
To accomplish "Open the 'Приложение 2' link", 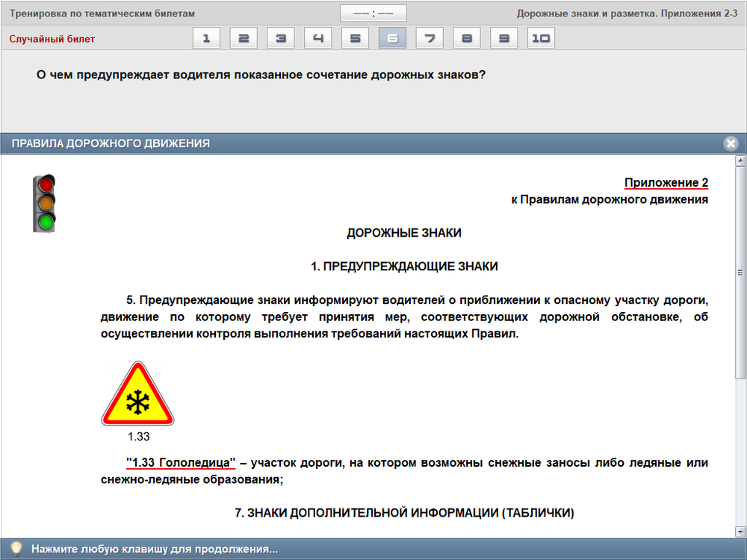I will coord(666,182).
